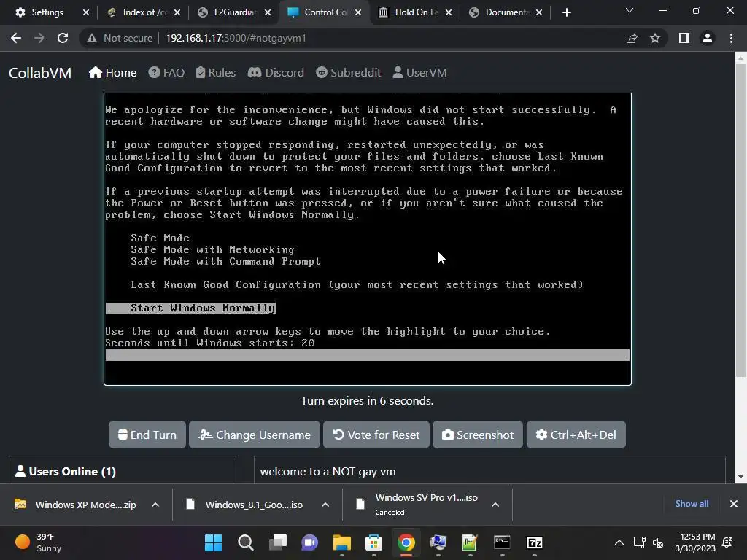Switch to the Index of tab
Viewport: 747px width, 560px height.
144,12
